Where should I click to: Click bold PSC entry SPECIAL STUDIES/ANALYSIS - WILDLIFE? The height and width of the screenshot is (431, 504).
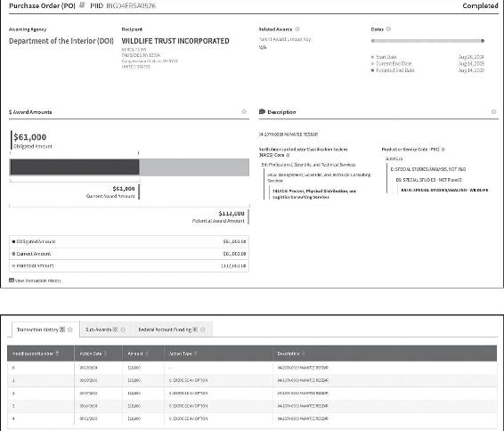tap(444, 190)
